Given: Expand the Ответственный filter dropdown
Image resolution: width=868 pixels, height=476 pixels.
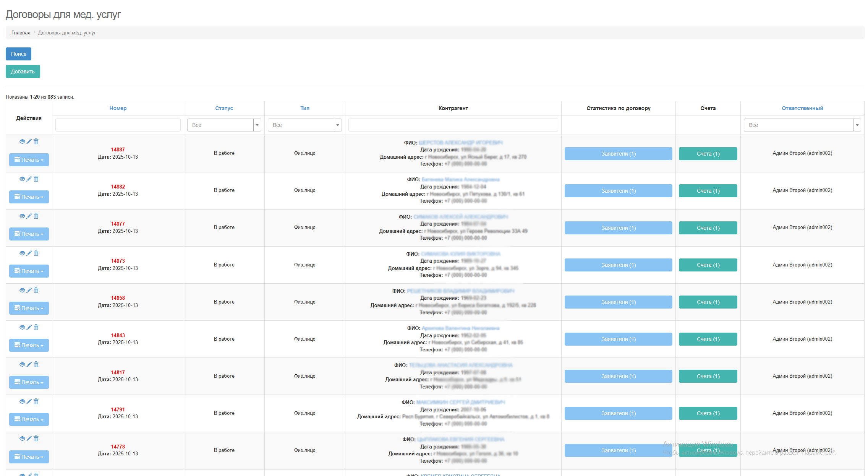Looking at the screenshot, I should pyautogui.click(x=802, y=125).
